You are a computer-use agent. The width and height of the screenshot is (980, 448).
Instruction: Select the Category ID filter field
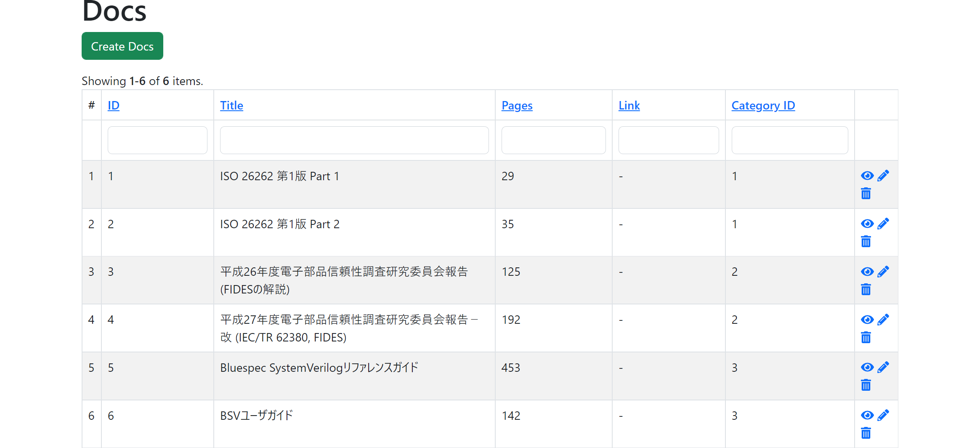789,140
